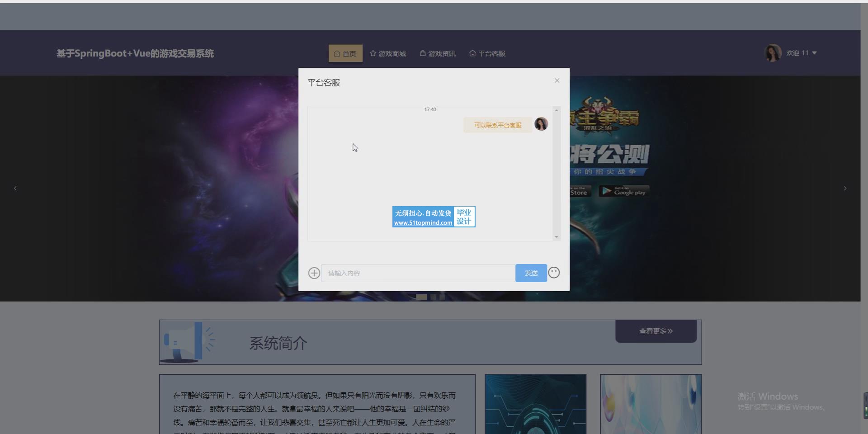Click the 查看更多 button
This screenshot has width=868, height=434.
[x=656, y=331]
